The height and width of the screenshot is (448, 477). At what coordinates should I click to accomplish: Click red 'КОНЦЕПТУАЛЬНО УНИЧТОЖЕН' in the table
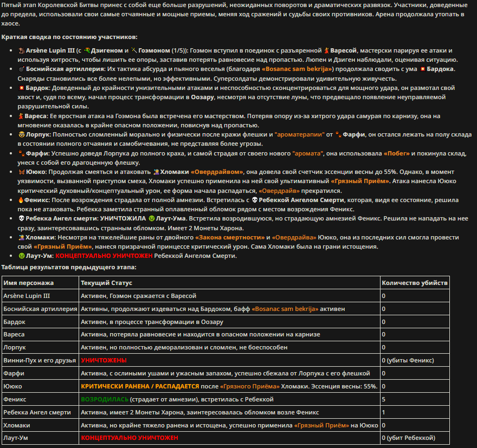pos(130,438)
